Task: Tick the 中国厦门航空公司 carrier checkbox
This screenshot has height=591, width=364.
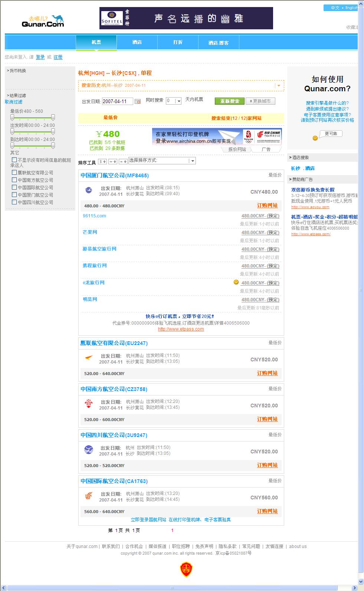Action: pyautogui.click(x=14, y=195)
